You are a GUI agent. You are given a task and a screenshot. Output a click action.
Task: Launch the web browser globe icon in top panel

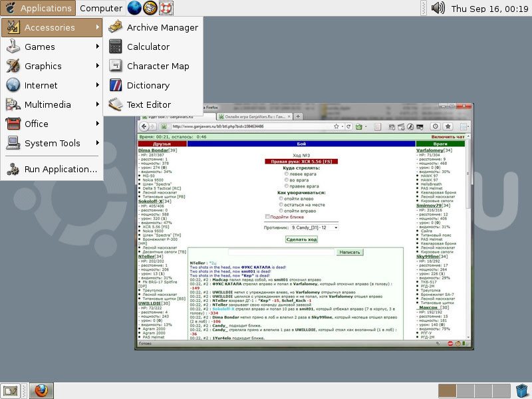[x=134, y=8]
